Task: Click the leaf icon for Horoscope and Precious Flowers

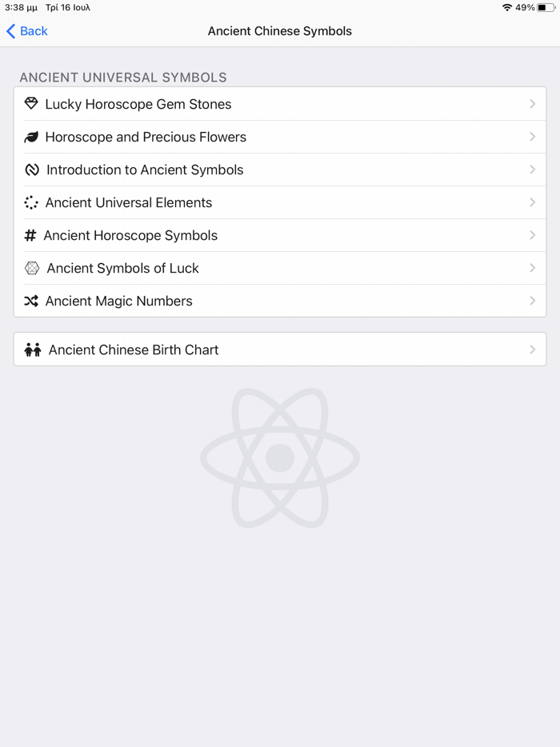Action: [x=31, y=137]
